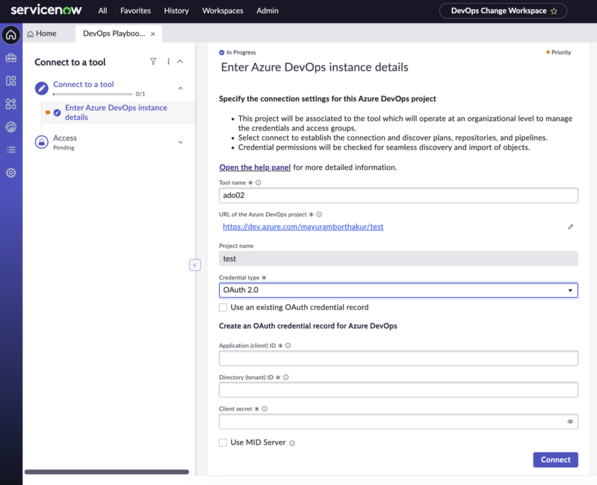This screenshot has height=485, width=597.
Task: Click info icon next to Directory (tenant) ID
Action: [x=286, y=377]
